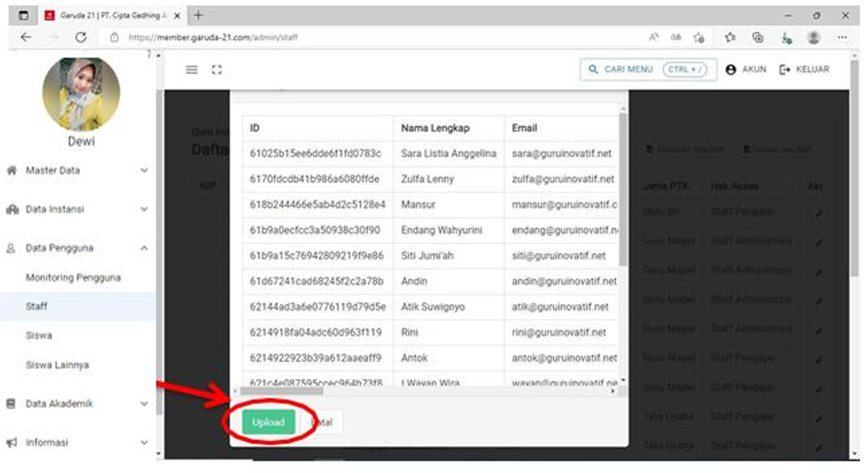Click the Master Data home icon
This screenshot has width=868, height=473.
[x=11, y=170]
